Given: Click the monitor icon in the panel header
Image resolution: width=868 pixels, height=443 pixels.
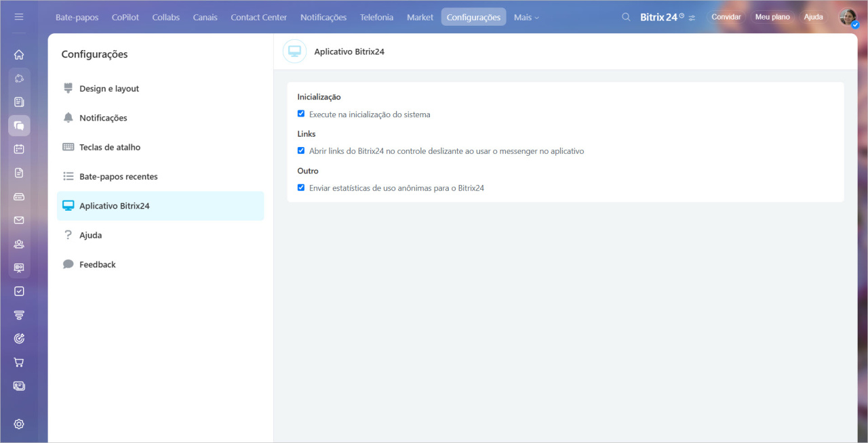Looking at the screenshot, I should [294, 51].
